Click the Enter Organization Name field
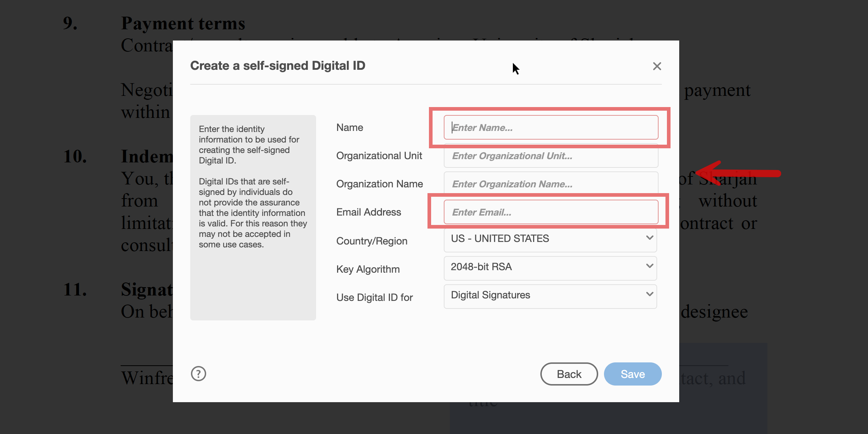868x434 pixels. point(550,184)
